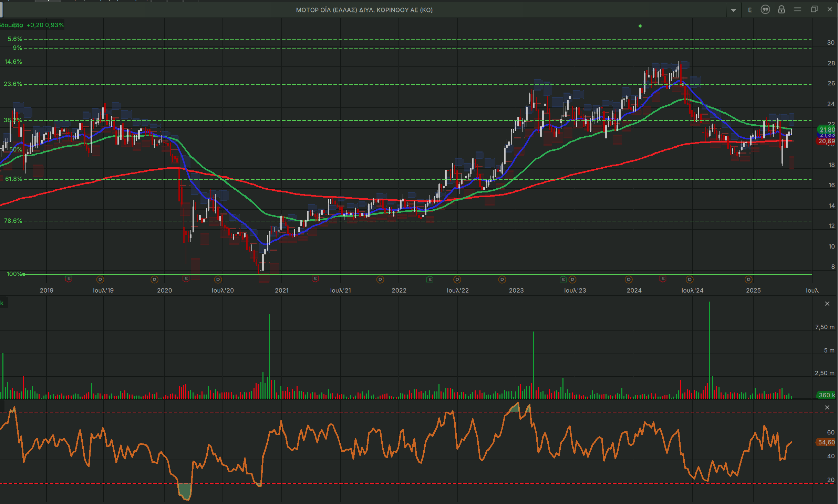Click the chart title ΜΟΤΟΡ ΟΪΛ (ΚΟ)

pyautogui.click(x=364, y=10)
